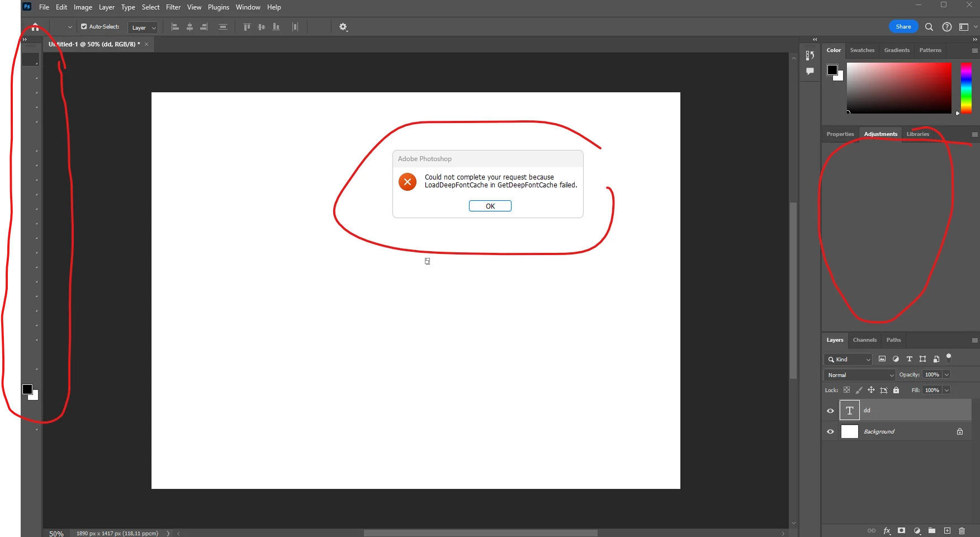
Task: Toggle shape layer filter
Action: tap(922, 359)
